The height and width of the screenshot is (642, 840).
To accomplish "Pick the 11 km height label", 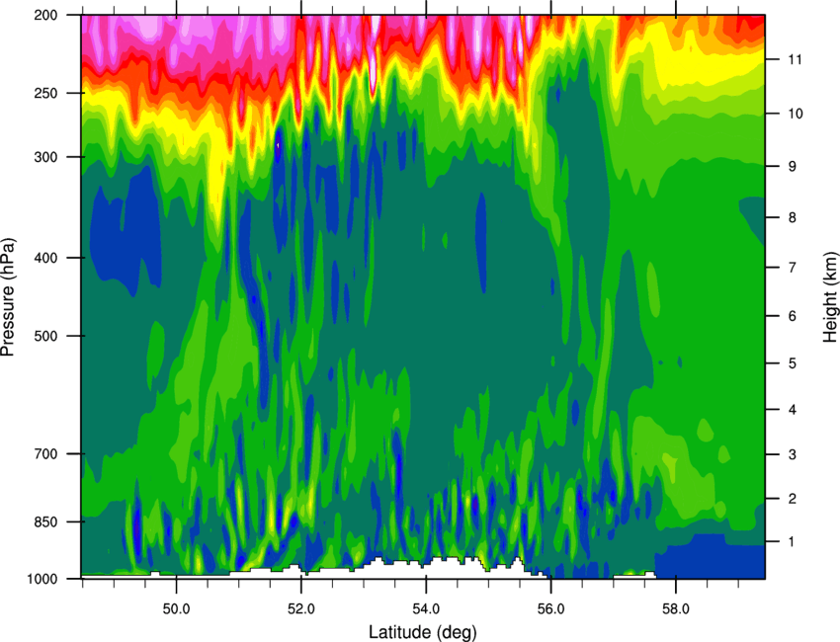I will [796, 59].
